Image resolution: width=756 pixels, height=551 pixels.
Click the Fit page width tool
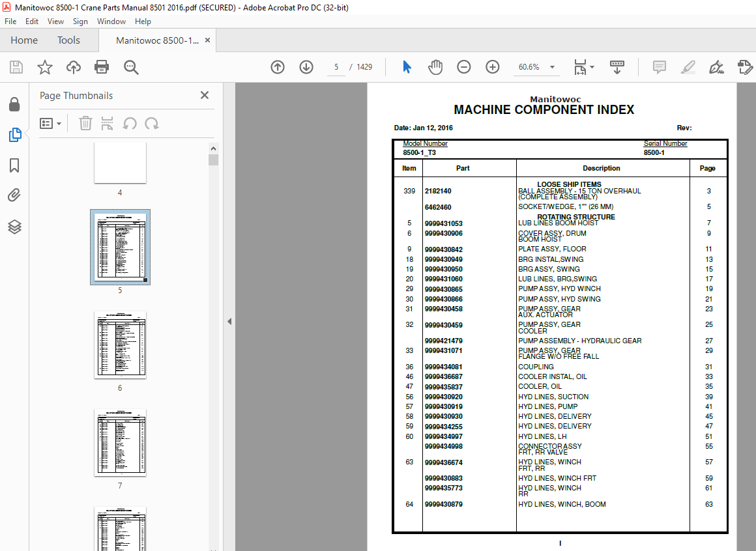pyautogui.click(x=580, y=67)
